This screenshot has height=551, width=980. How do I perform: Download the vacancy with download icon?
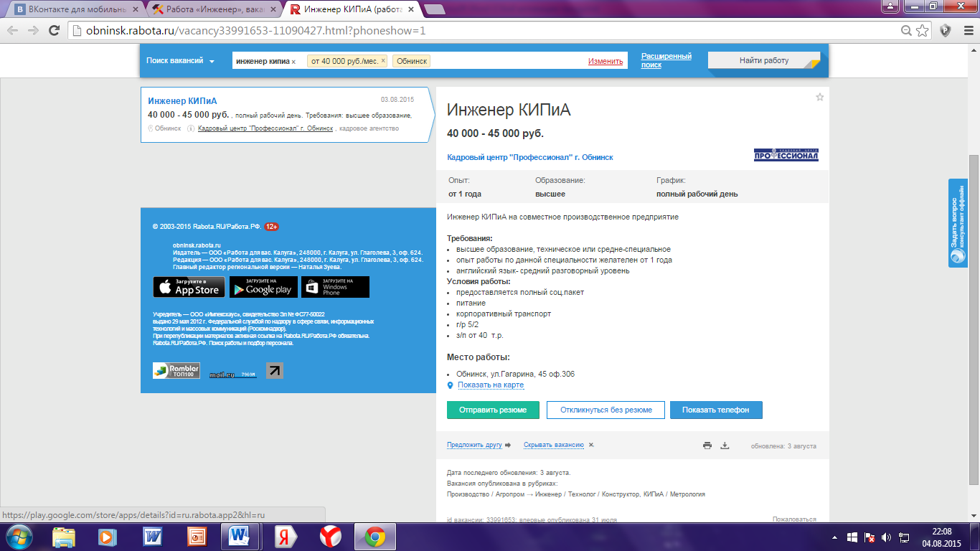pyautogui.click(x=725, y=446)
